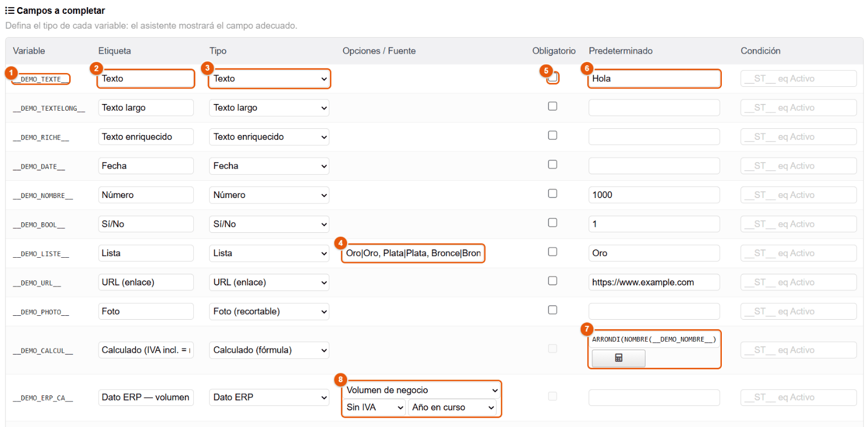The width and height of the screenshot is (868, 427).
Task: Enable Obligatorio for __DEMO_PHOTO__ row
Action: pos(552,310)
